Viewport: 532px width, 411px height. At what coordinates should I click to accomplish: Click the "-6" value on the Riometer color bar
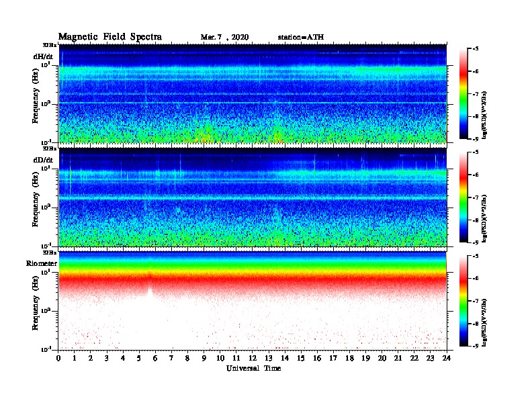pos(475,278)
